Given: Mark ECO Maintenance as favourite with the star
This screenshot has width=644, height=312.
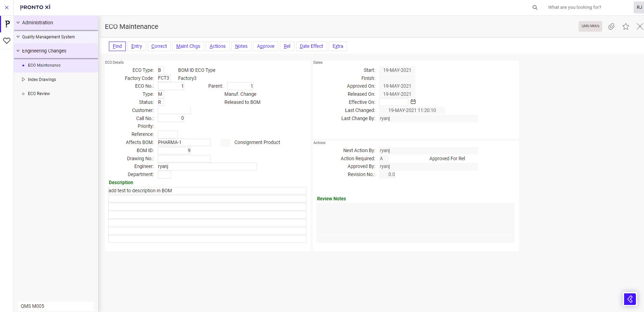Looking at the screenshot, I should point(626,26).
